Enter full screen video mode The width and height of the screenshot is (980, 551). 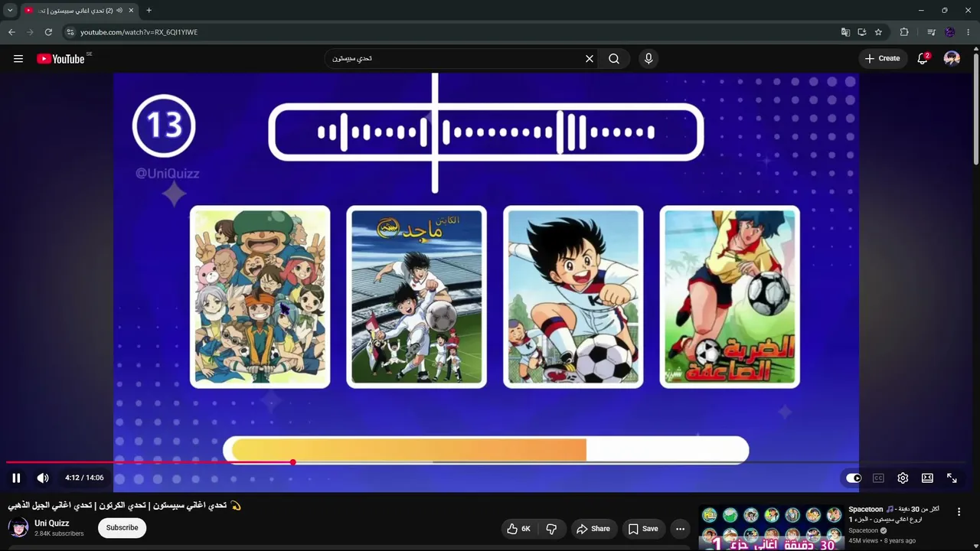[952, 478]
